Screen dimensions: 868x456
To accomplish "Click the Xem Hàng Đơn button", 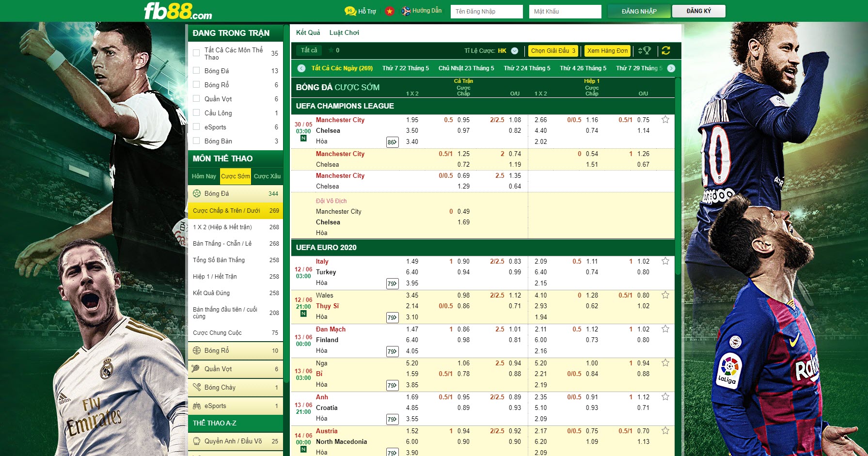I will click(607, 50).
